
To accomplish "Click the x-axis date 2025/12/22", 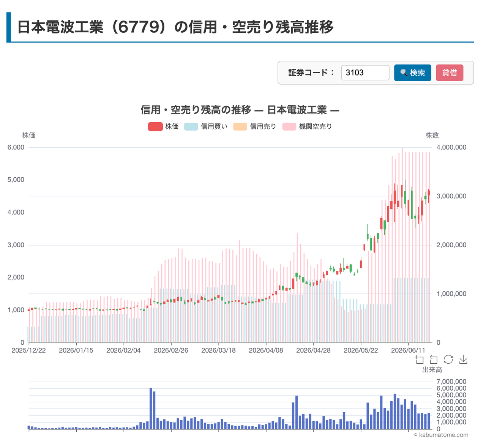I will pos(29,350).
